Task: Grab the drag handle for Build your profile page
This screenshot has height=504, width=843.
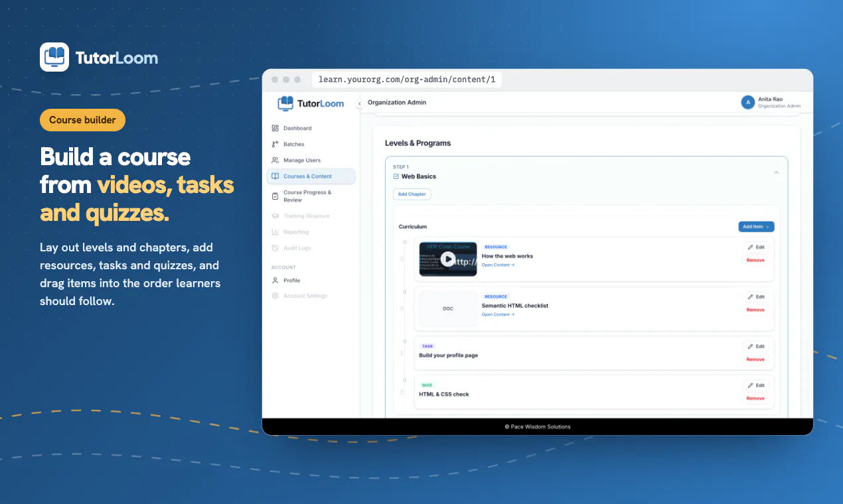Action: 402,353
